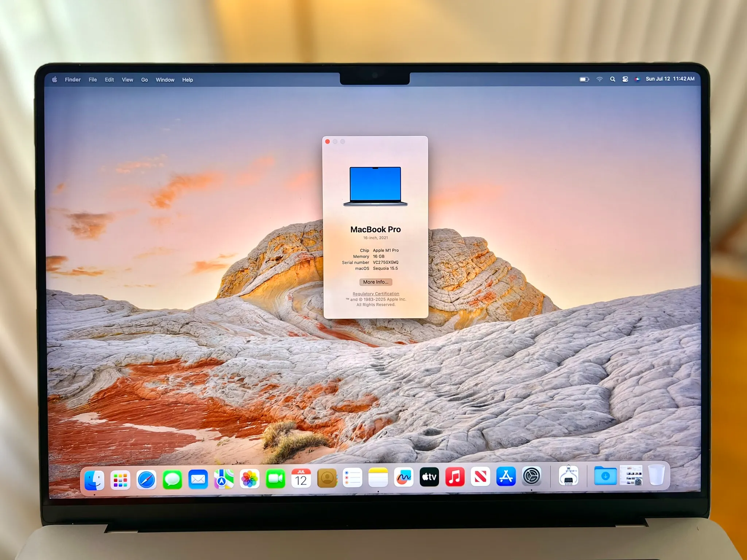Launch FaceTime from the Dock
747x560 pixels.
[275, 478]
